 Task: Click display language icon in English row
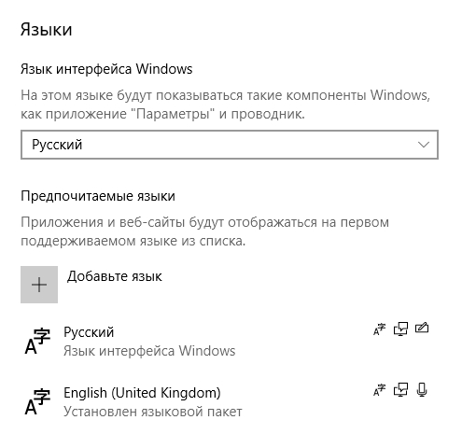(379, 390)
